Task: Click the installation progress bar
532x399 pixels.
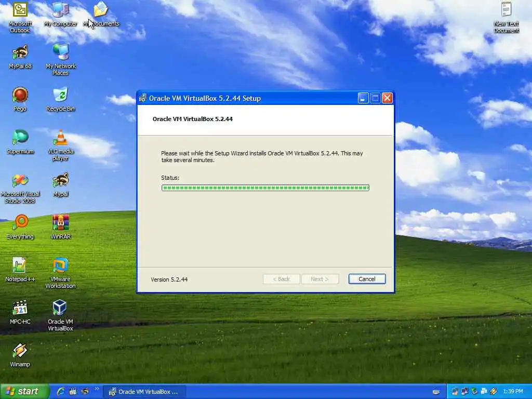Action: pyautogui.click(x=265, y=188)
